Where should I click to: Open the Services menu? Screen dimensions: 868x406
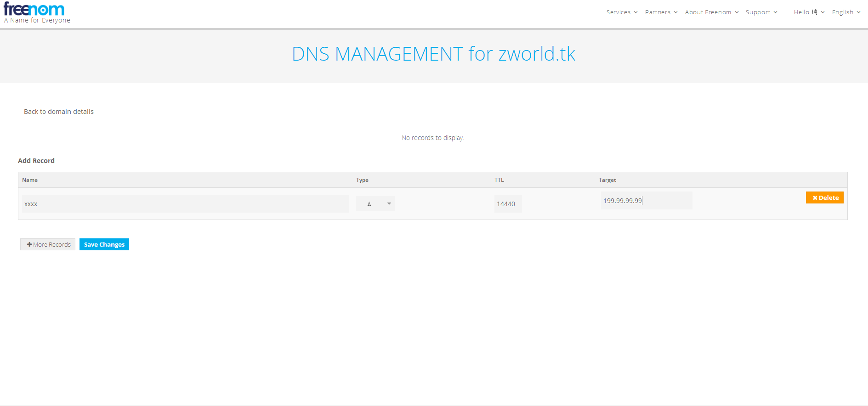(x=622, y=12)
